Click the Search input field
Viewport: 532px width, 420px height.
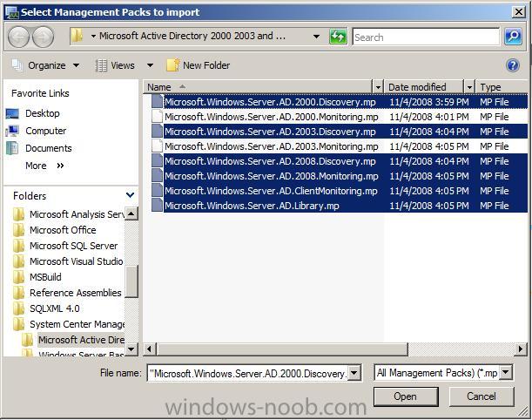coord(426,37)
